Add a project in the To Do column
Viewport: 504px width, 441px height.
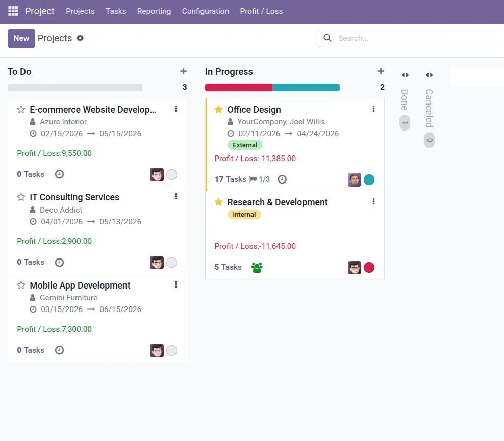(x=183, y=71)
